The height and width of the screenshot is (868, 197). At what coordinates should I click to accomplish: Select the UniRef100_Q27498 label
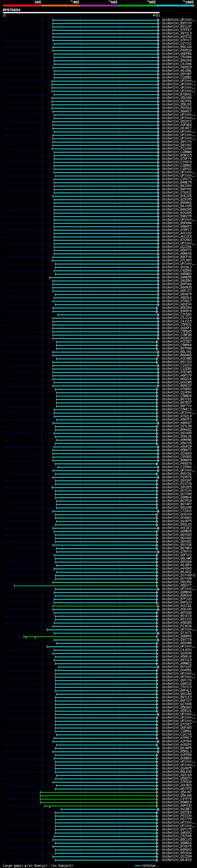[177, 704]
